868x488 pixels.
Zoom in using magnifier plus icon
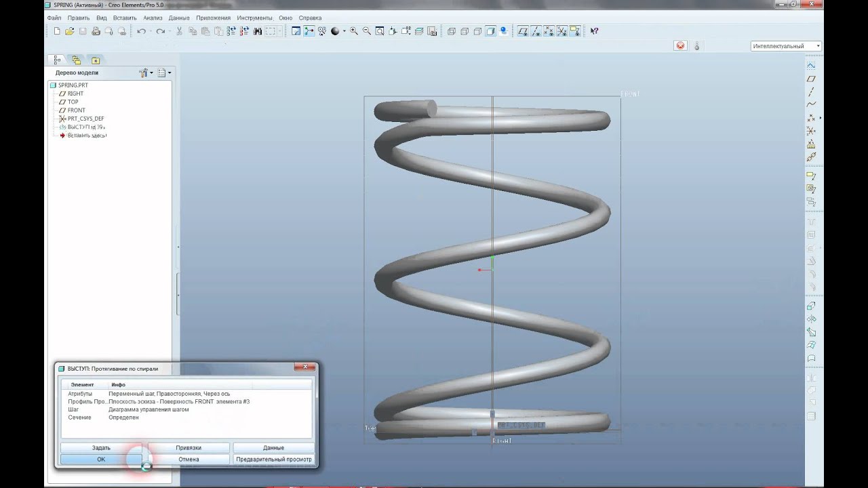(354, 31)
